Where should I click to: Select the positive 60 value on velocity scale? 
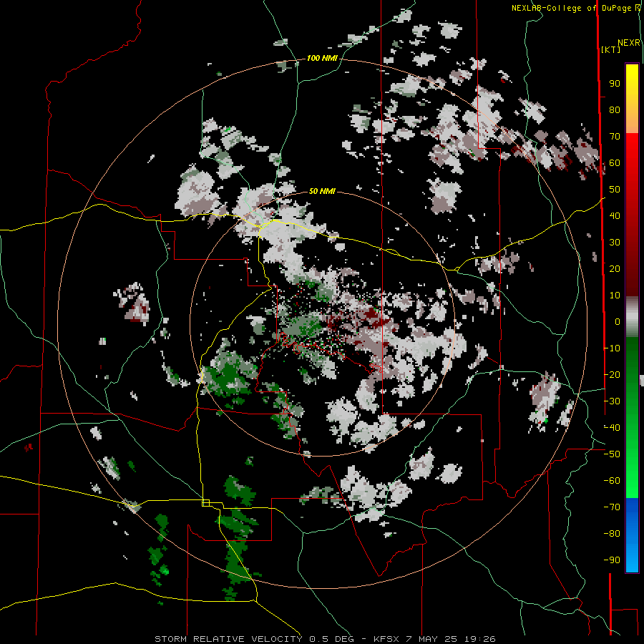click(x=615, y=163)
